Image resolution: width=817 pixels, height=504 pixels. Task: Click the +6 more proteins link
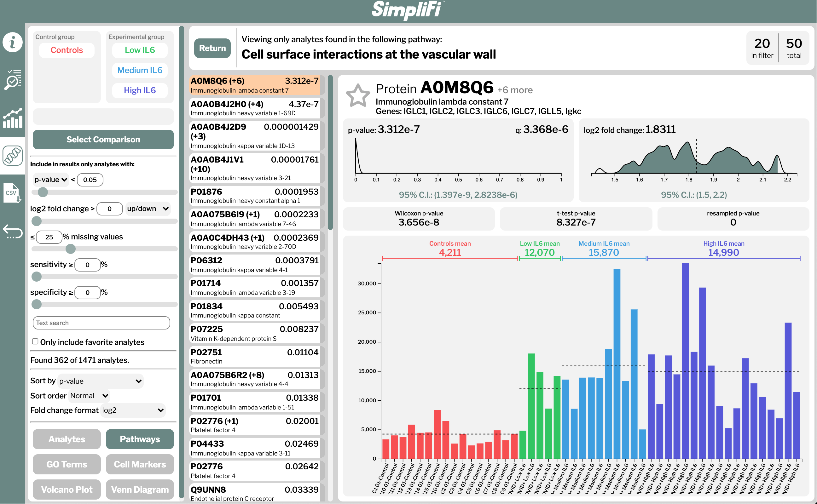(x=515, y=90)
